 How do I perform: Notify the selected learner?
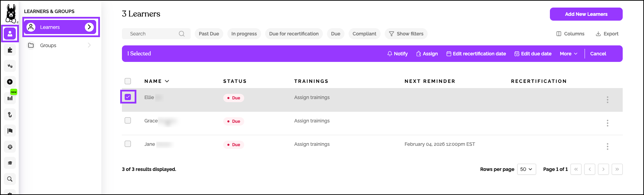397,54
